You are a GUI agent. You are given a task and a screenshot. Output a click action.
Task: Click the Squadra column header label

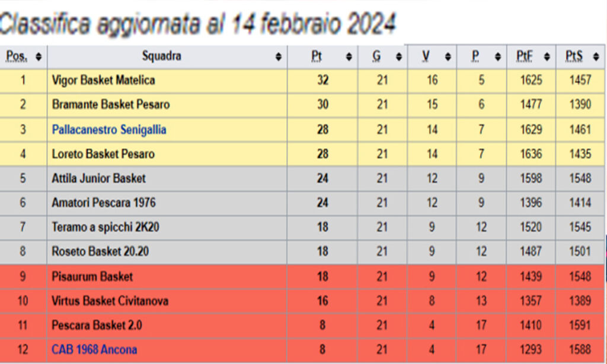click(x=161, y=56)
